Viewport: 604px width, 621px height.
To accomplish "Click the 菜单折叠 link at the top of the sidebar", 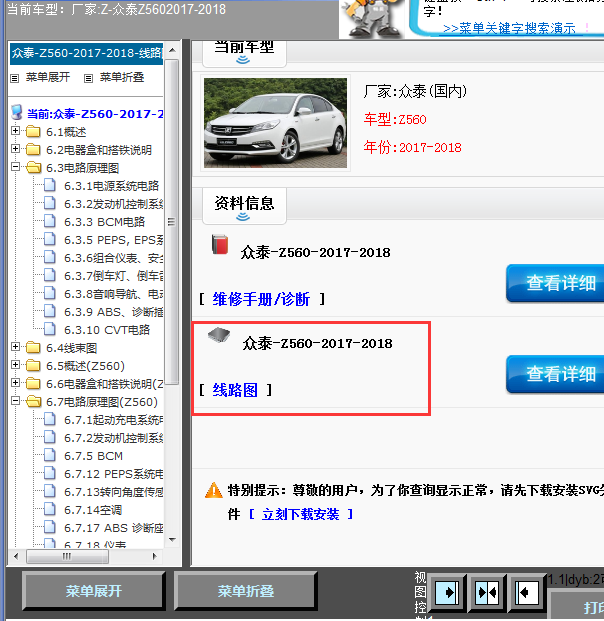I will (122, 77).
